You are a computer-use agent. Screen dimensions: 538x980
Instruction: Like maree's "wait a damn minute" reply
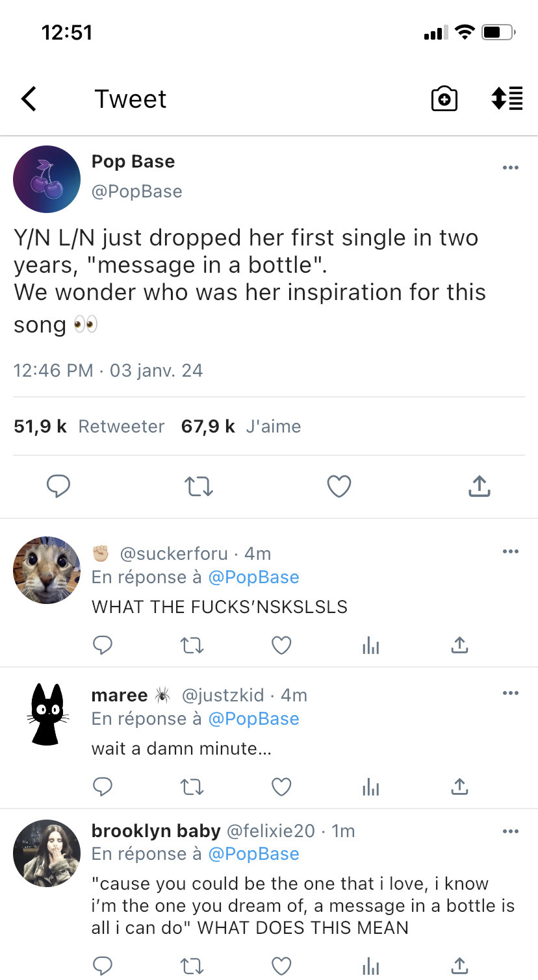281,786
